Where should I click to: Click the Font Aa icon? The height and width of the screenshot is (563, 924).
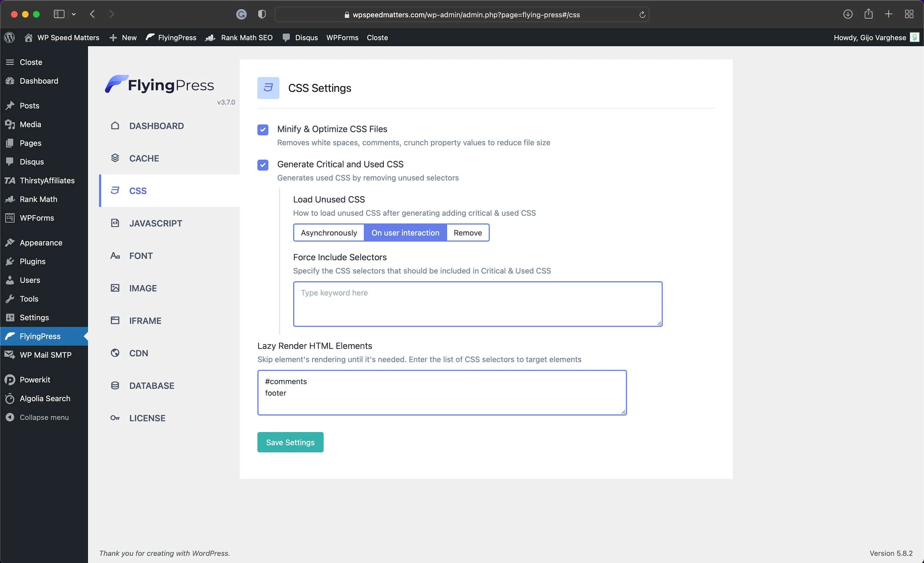pos(115,256)
